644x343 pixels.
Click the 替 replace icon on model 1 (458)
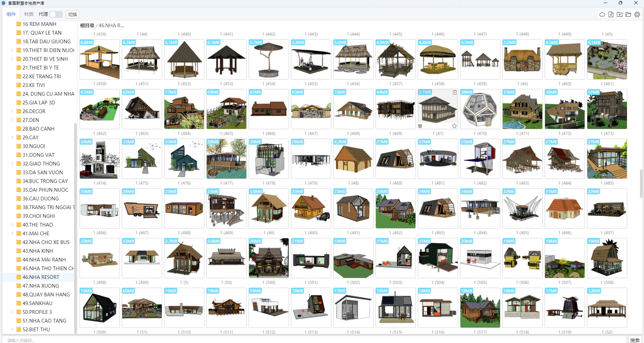(x=420, y=126)
